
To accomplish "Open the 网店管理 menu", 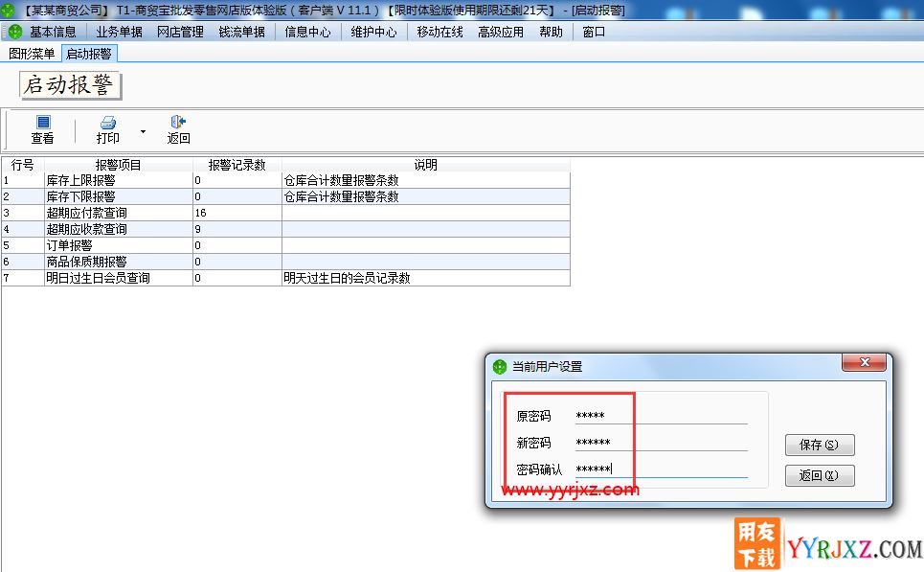I will (180, 32).
